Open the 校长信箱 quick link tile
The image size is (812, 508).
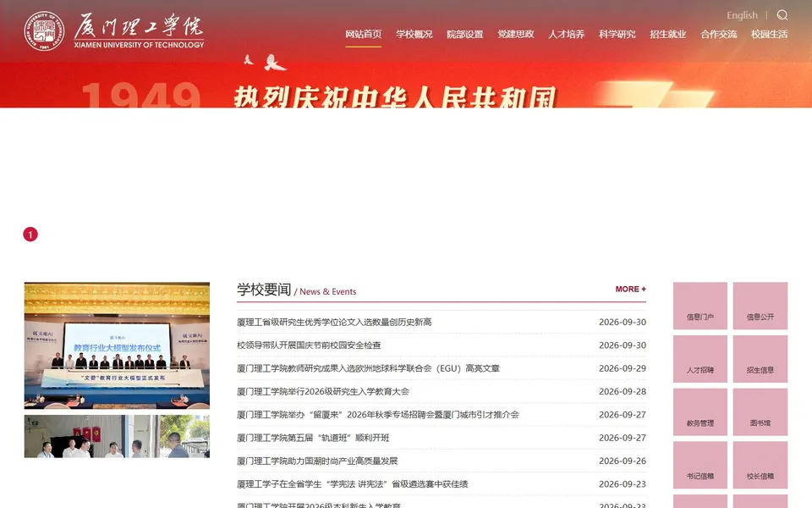[760, 465]
